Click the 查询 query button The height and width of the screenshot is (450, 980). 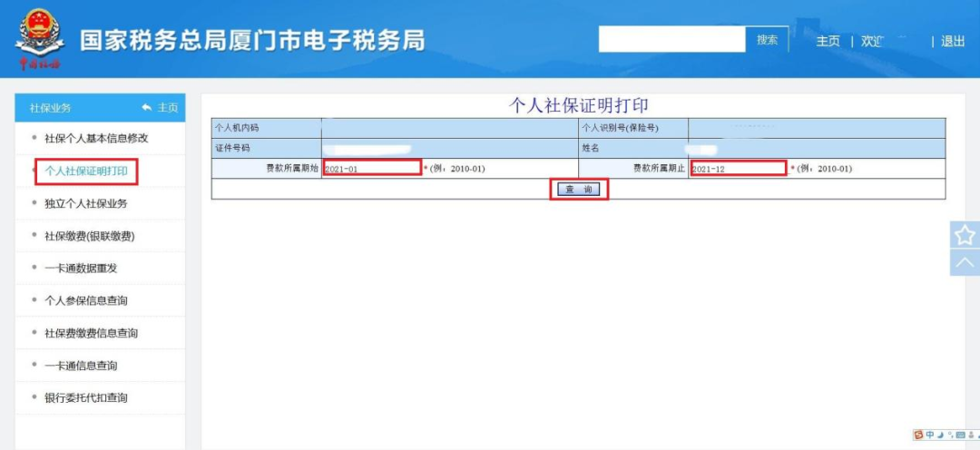[579, 190]
